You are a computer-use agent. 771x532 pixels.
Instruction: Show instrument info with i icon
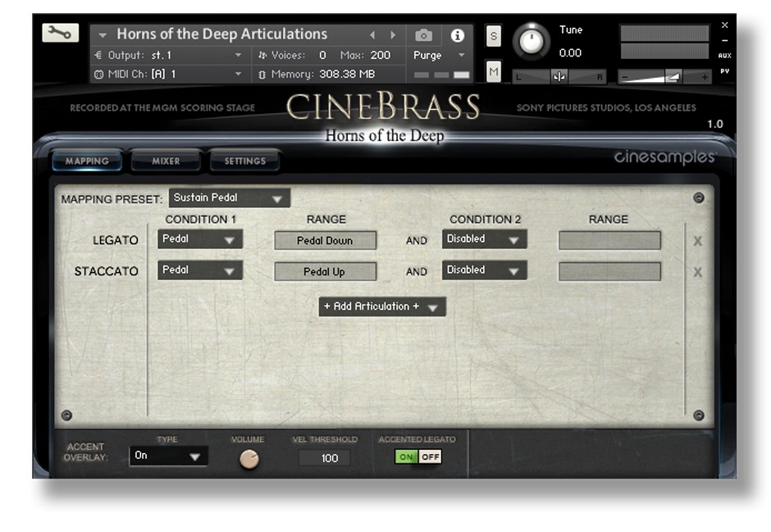click(x=458, y=35)
